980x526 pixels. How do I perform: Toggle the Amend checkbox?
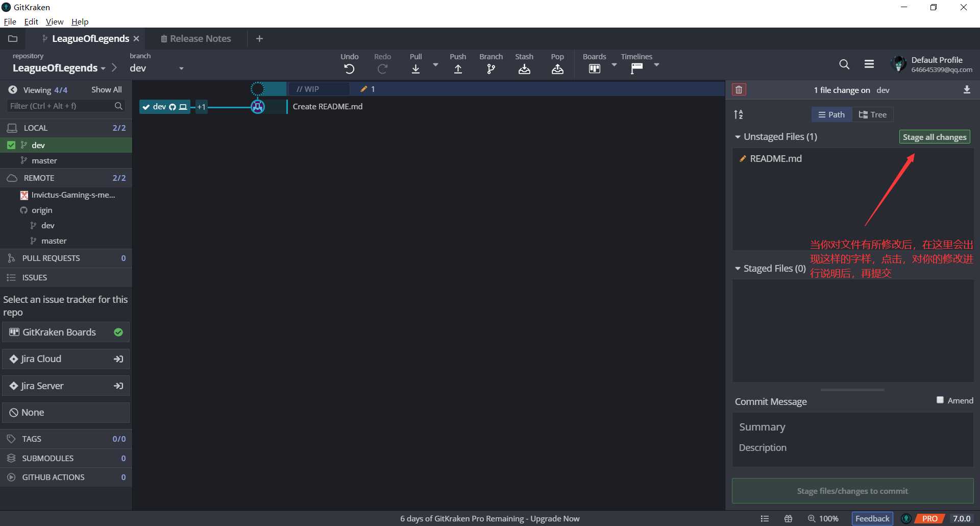pos(940,400)
